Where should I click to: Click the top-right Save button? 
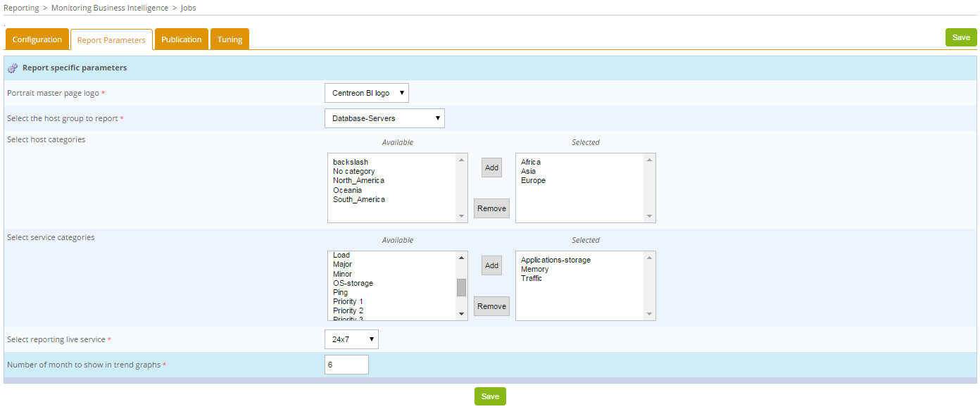pos(960,37)
